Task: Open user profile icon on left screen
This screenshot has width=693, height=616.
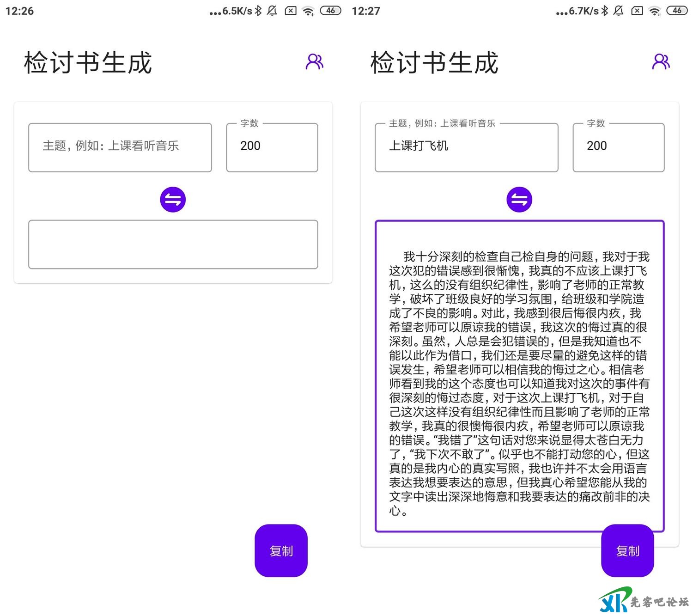Action: [315, 61]
